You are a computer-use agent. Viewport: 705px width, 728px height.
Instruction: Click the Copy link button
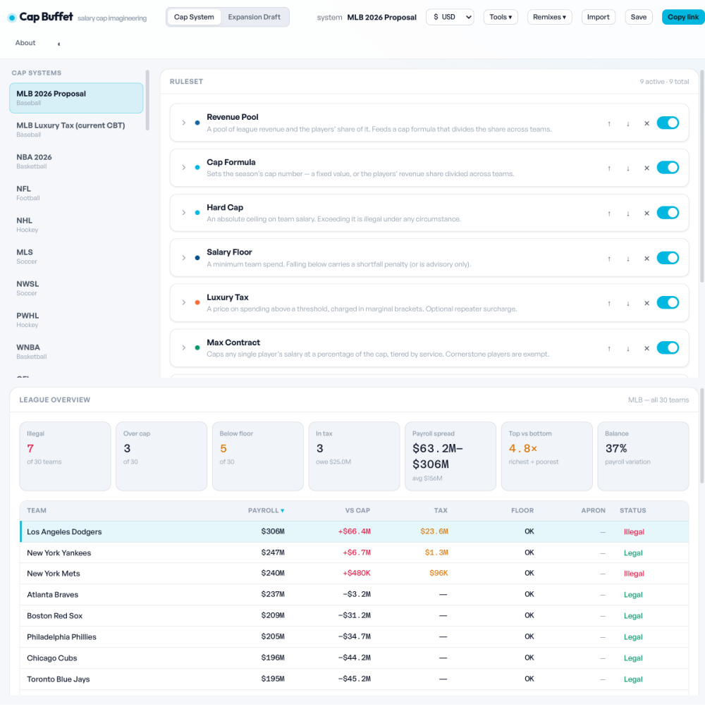coord(683,17)
